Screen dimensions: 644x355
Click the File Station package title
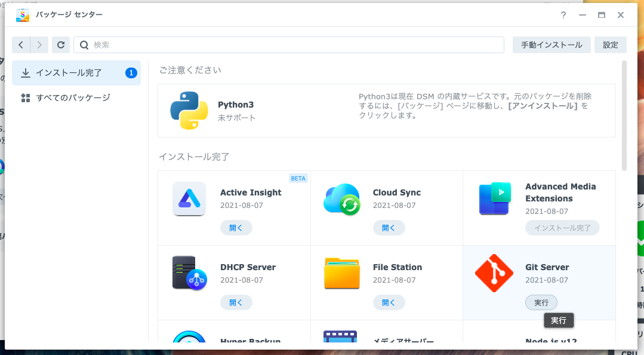point(397,267)
